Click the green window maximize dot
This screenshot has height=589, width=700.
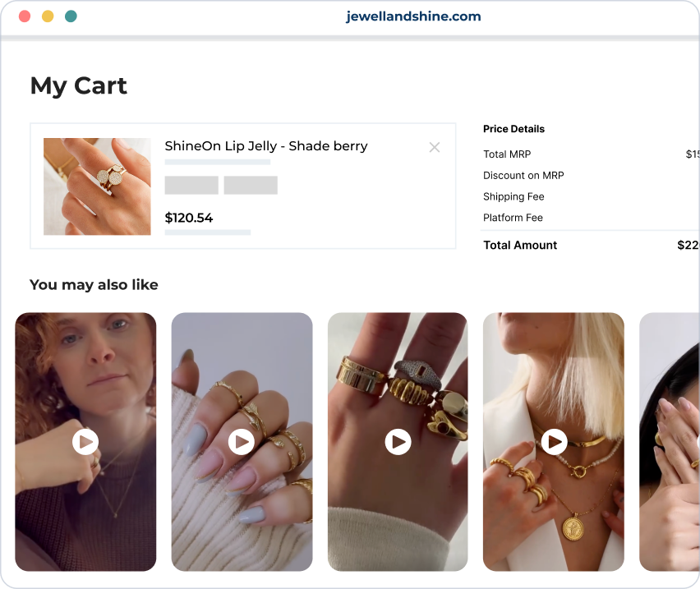point(71,16)
